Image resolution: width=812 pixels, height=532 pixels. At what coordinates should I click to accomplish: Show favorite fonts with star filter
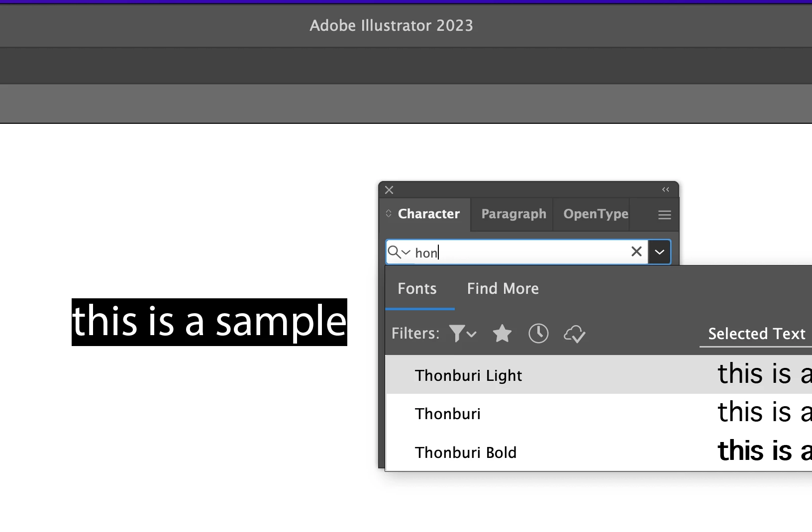point(502,334)
